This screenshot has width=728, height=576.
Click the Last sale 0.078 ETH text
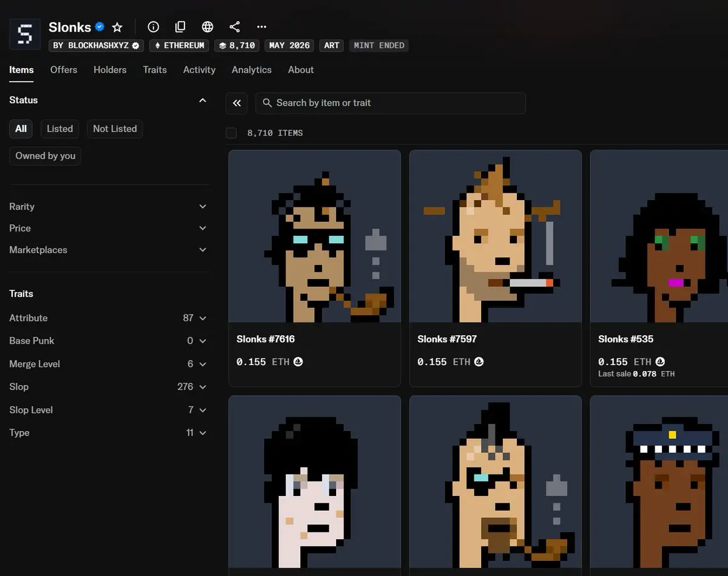tap(636, 374)
